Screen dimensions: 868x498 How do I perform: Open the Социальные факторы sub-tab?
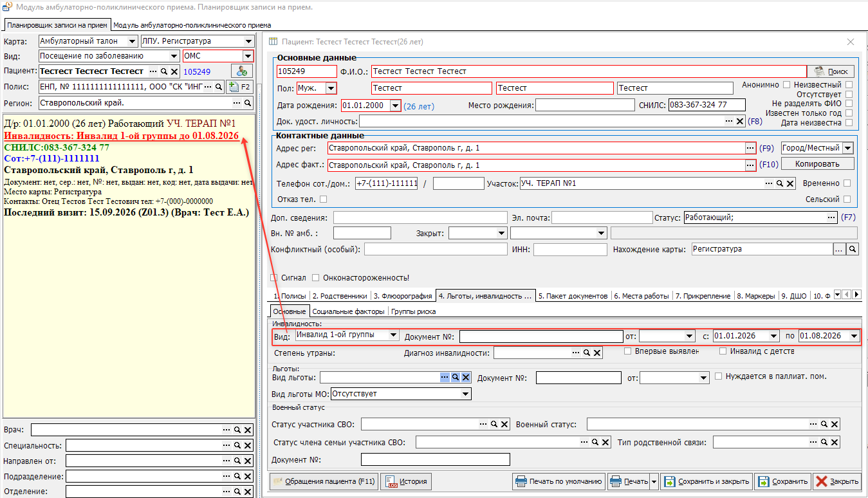tap(349, 311)
